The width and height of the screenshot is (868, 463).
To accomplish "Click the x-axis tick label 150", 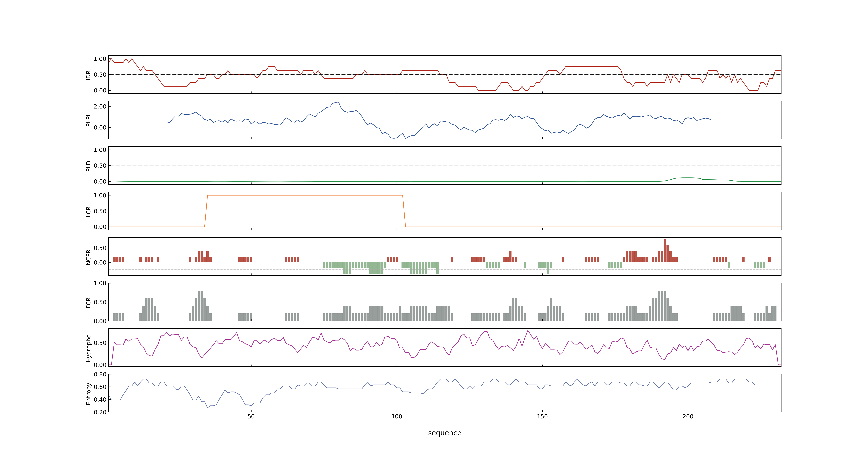I will (542, 416).
